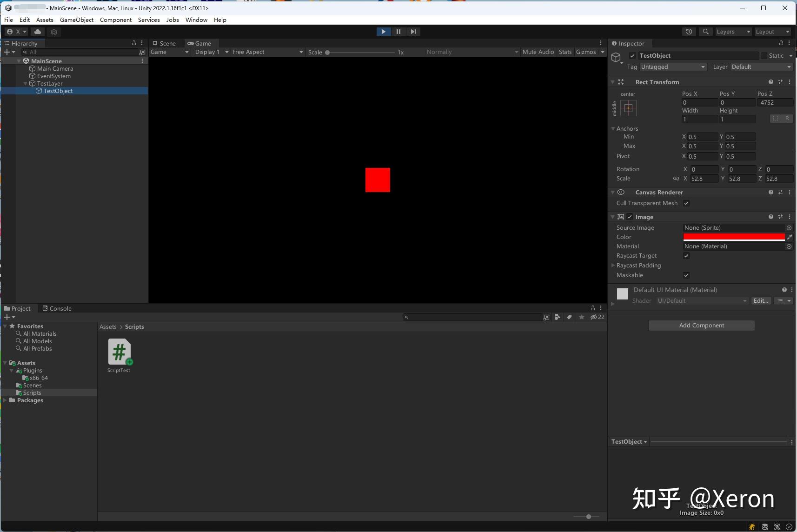The width and height of the screenshot is (797, 532).
Task: Click the Play button to enter Play mode
Action: pyautogui.click(x=383, y=32)
